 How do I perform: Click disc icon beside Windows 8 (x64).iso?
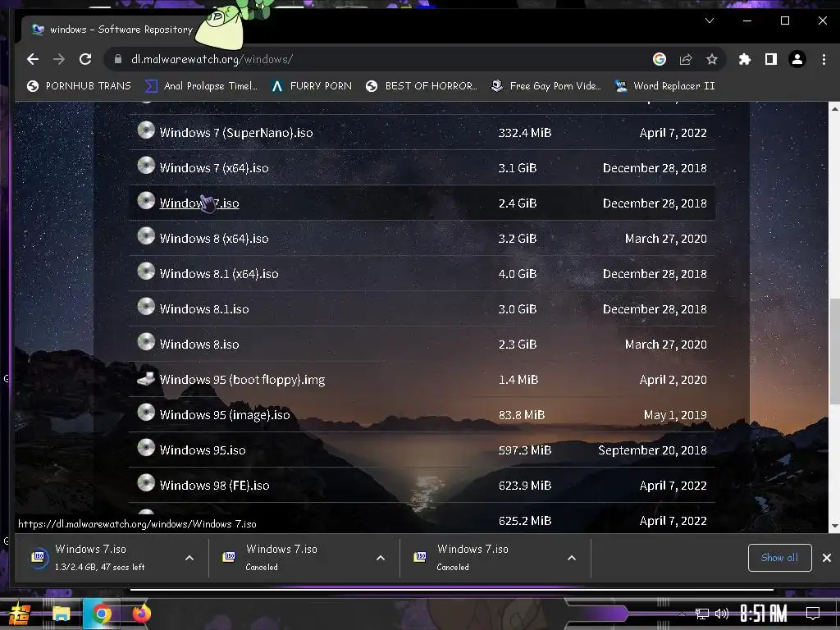(x=146, y=236)
